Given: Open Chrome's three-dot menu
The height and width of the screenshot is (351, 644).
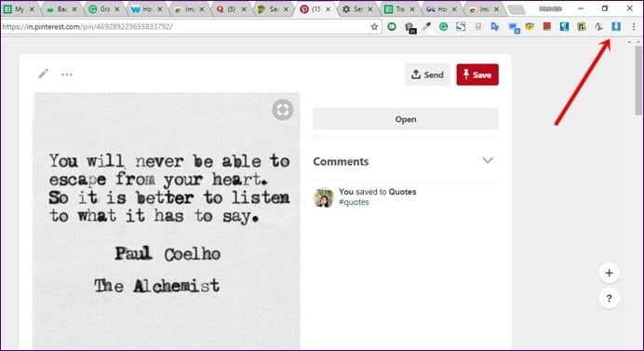Looking at the screenshot, I should [634, 27].
